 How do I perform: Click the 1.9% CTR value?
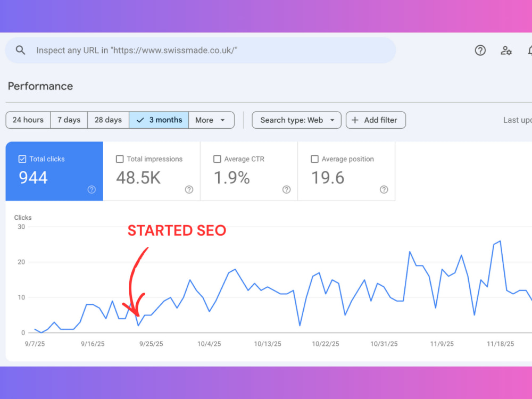coord(232,178)
